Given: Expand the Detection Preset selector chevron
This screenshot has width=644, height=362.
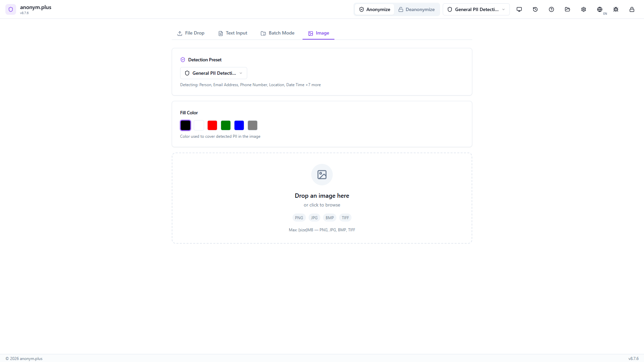Looking at the screenshot, I should tap(241, 73).
